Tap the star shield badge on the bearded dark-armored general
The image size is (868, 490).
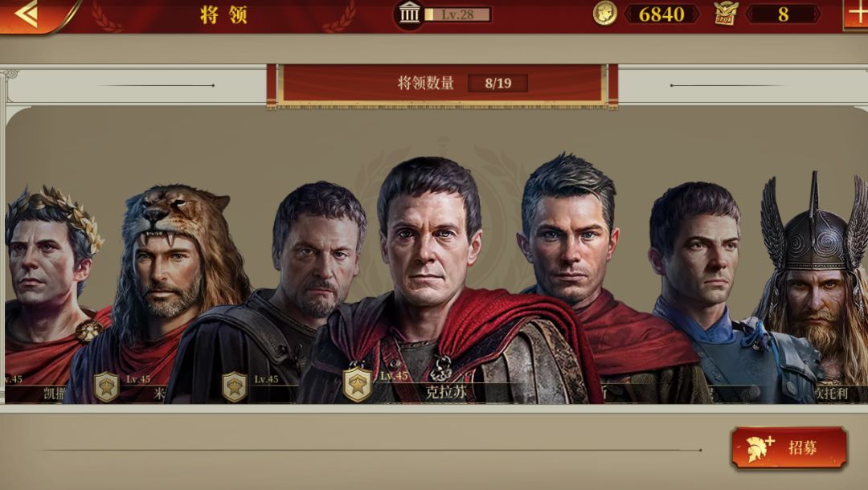235,386
